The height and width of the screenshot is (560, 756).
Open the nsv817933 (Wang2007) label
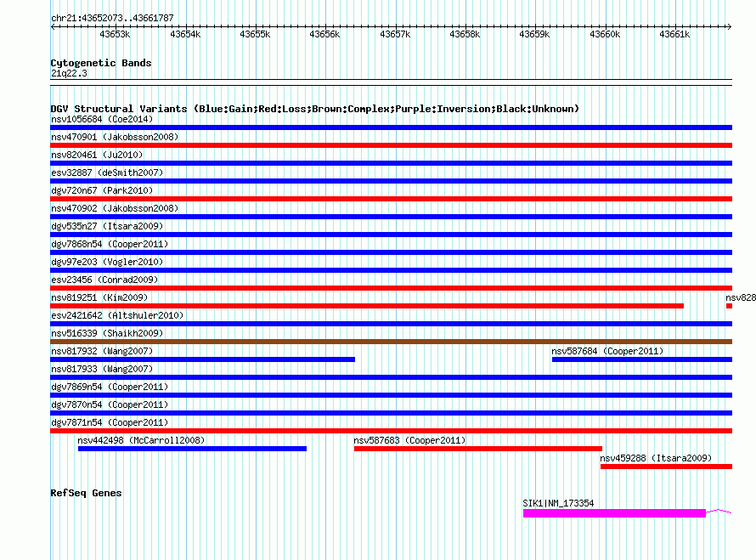click(x=102, y=369)
